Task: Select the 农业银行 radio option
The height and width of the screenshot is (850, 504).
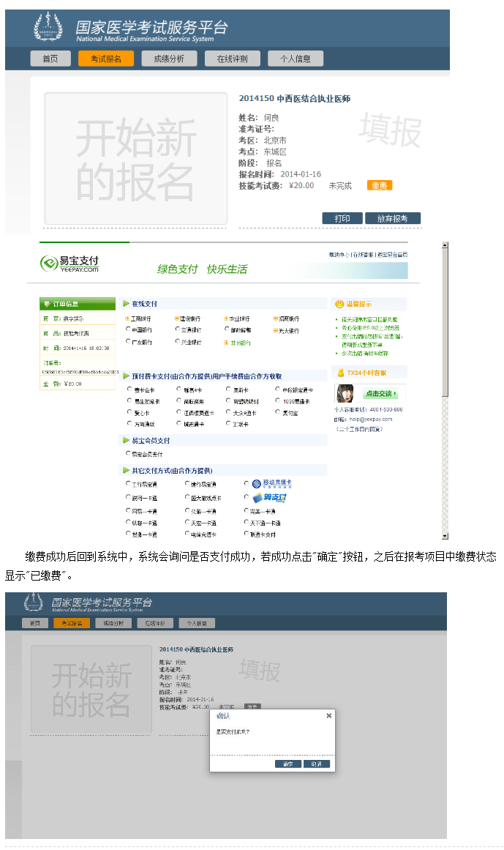Action: click(x=226, y=318)
